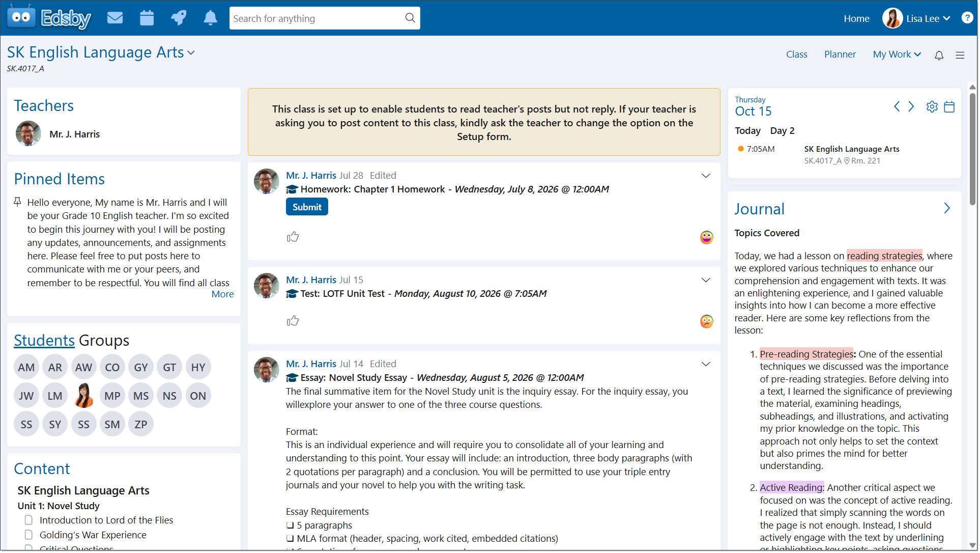Open the help question mark icon
The height and width of the screenshot is (553, 980).
click(x=967, y=18)
